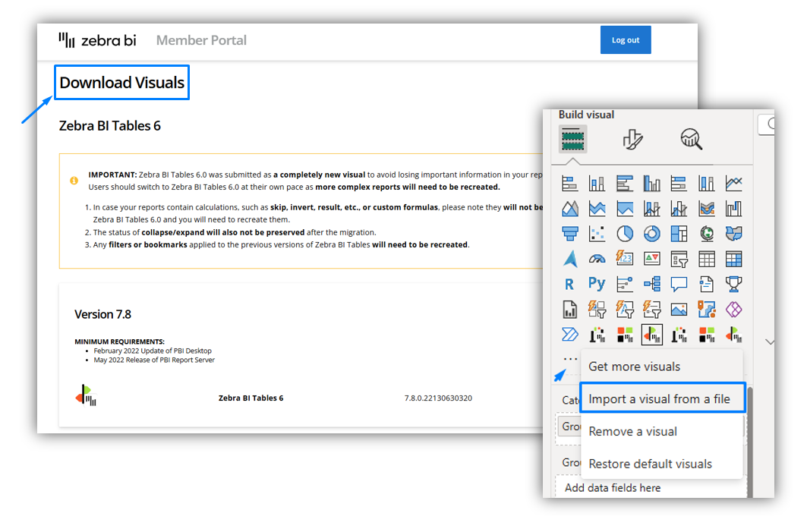
Task: Select the line chart visual
Action: point(733,183)
